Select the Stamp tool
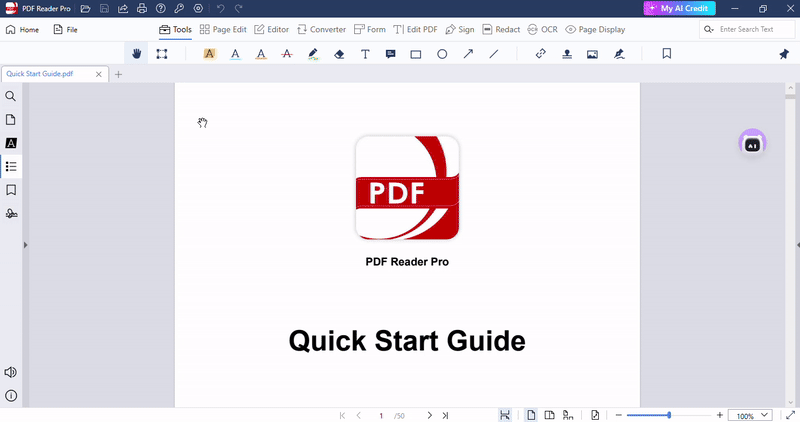This screenshot has height=422, width=800. pyautogui.click(x=567, y=54)
